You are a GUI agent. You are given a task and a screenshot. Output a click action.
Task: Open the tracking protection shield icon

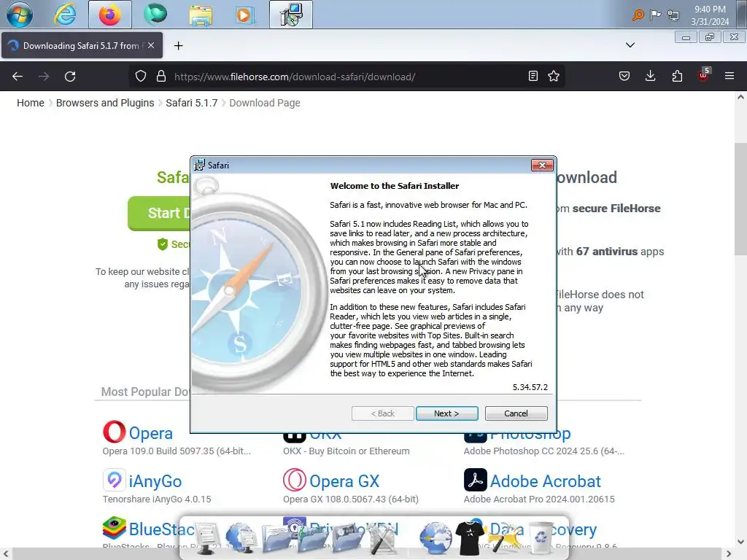click(x=141, y=76)
